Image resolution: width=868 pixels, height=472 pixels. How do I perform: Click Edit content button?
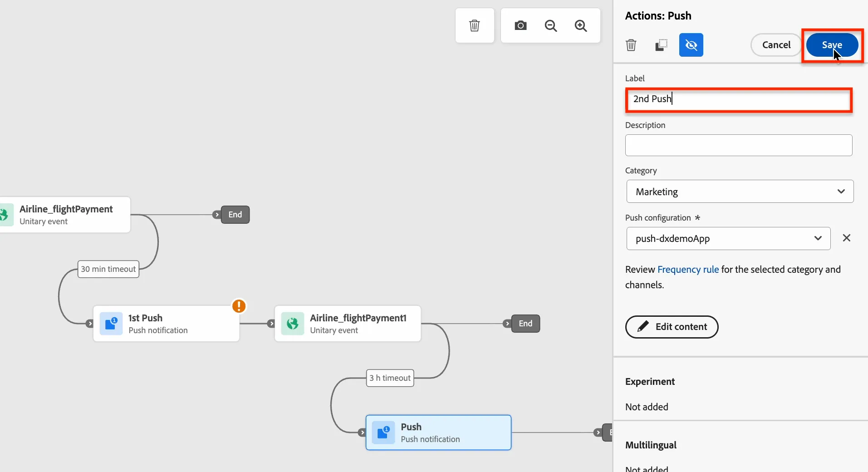point(672,327)
